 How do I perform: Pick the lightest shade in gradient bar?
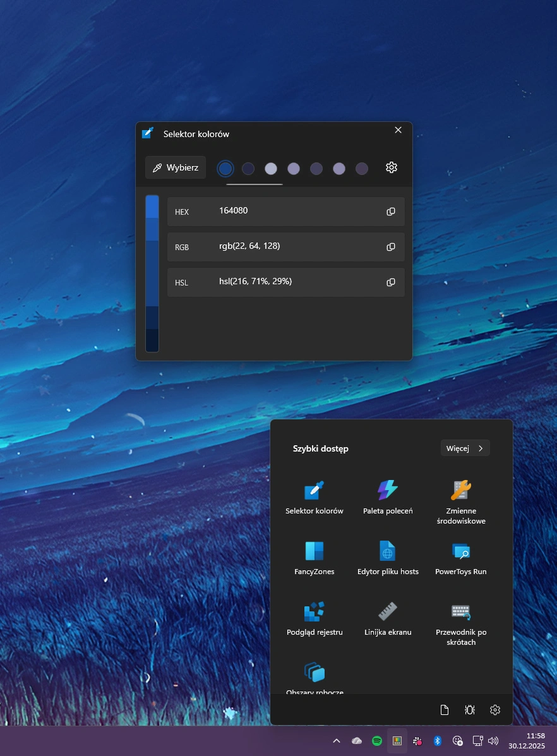[152, 207]
